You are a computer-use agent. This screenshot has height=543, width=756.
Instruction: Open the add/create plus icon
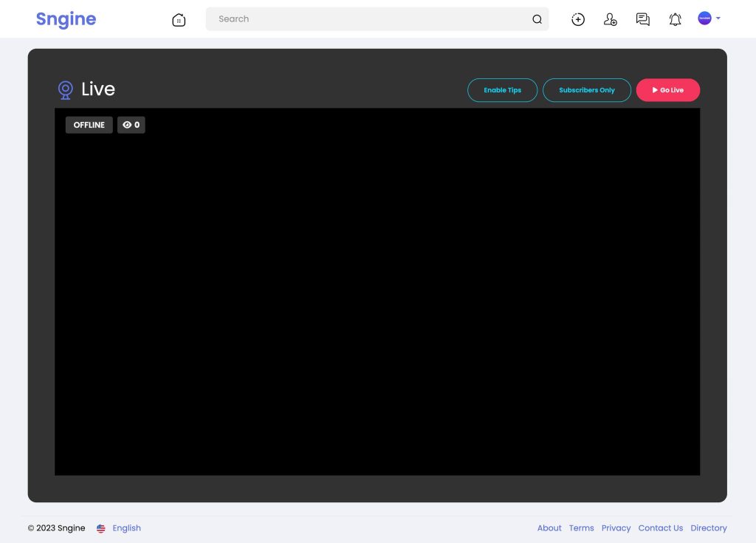point(578,19)
